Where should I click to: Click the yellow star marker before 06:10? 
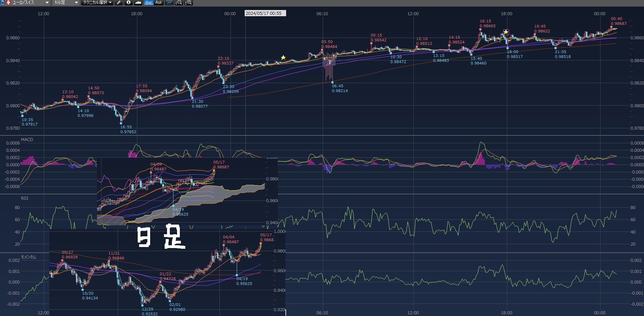point(283,58)
